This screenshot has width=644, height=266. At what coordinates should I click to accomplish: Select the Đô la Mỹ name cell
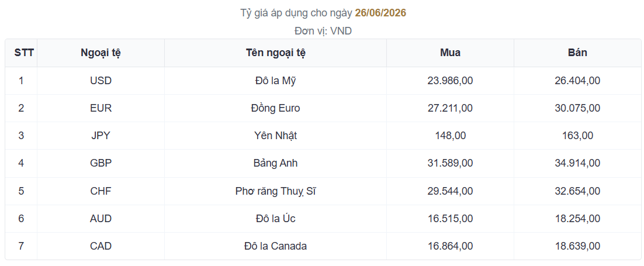coord(276,81)
